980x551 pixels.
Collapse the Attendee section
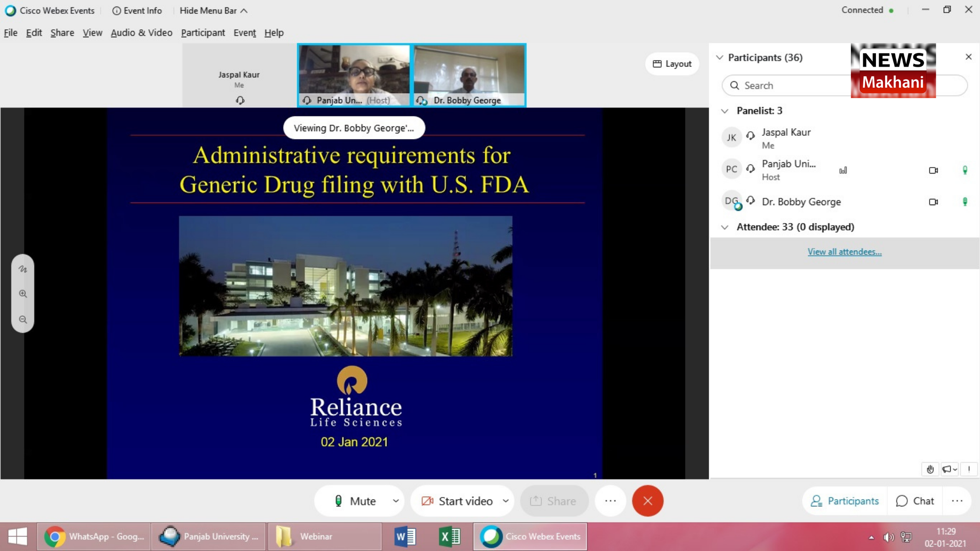725,227
